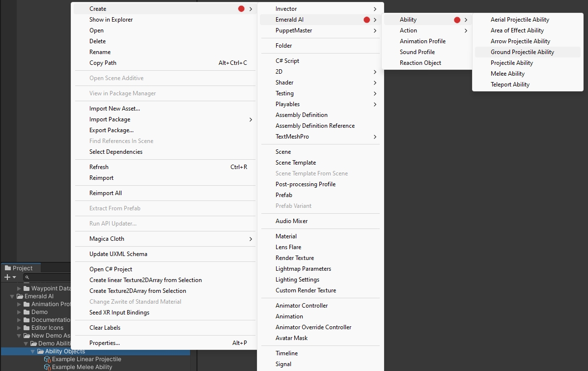Click the Editor Icons folder icon
Image resolution: width=588 pixels, height=371 pixels.
click(x=27, y=328)
